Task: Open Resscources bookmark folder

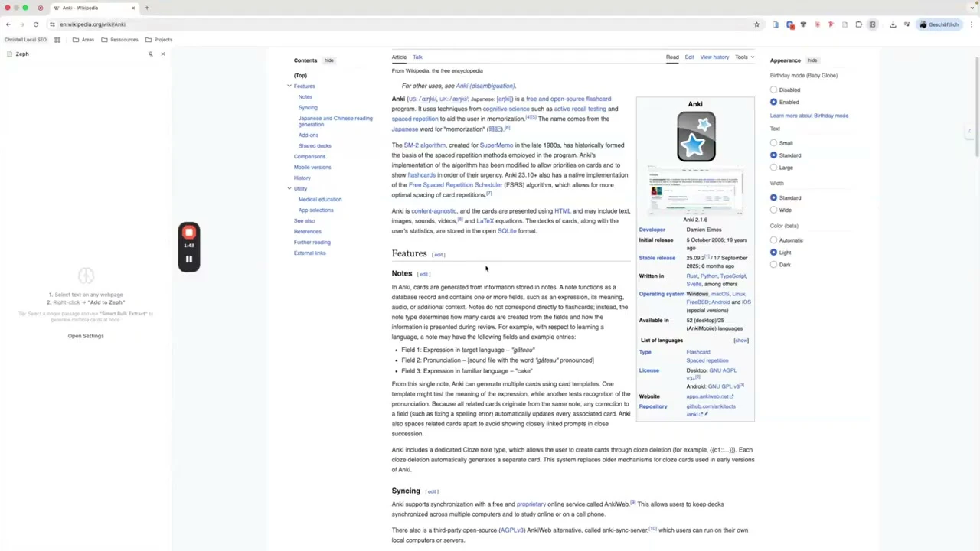Action: [119, 40]
